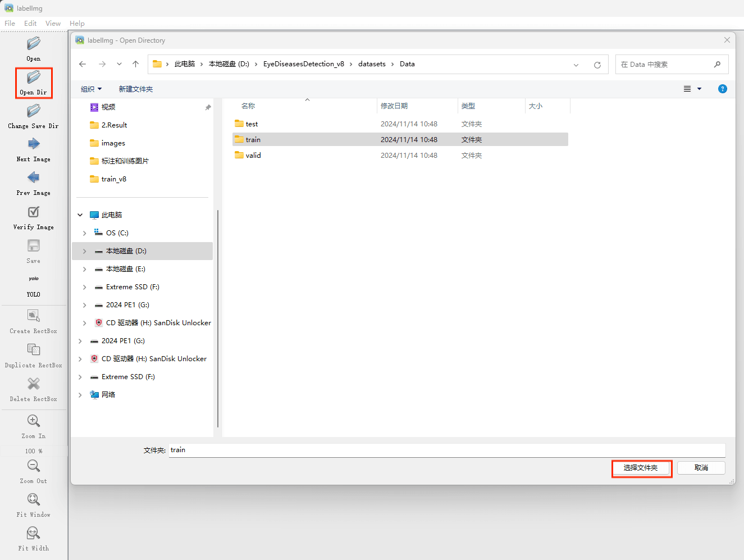Click the Open Dir toolbar icon

pyautogui.click(x=34, y=77)
